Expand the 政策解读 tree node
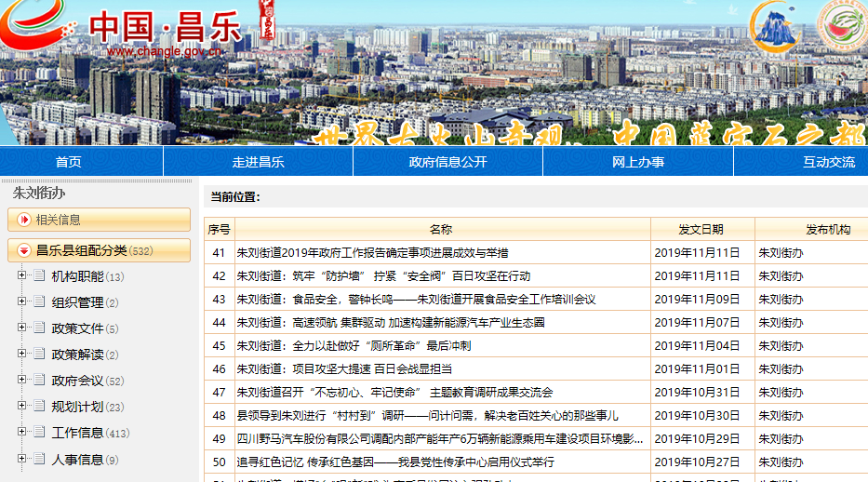Viewport: 868px width, 482px height. (21, 355)
